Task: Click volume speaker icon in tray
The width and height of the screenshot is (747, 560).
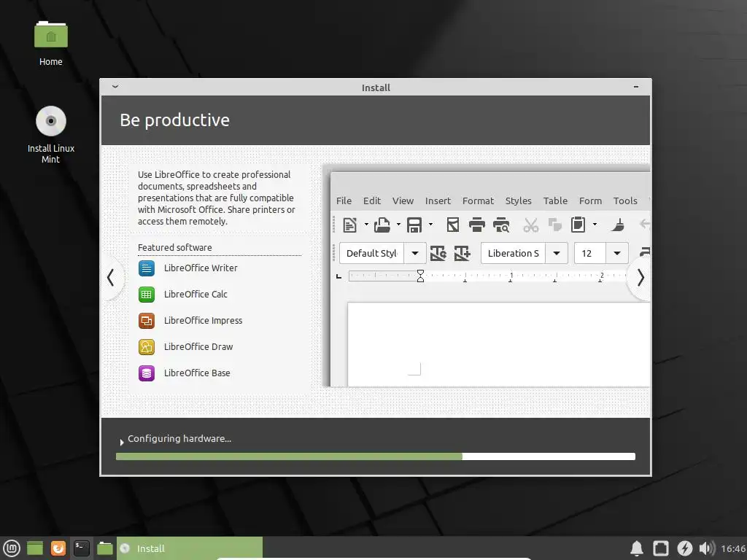Action: (x=707, y=548)
